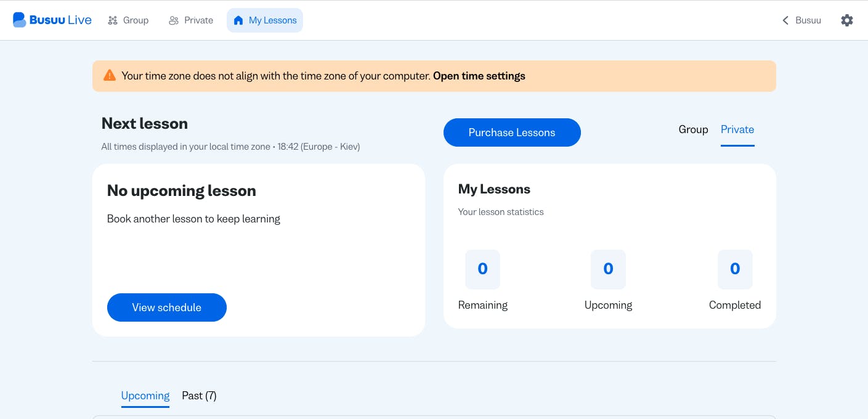
Task: Click the View schedule button
Action: 167,307
